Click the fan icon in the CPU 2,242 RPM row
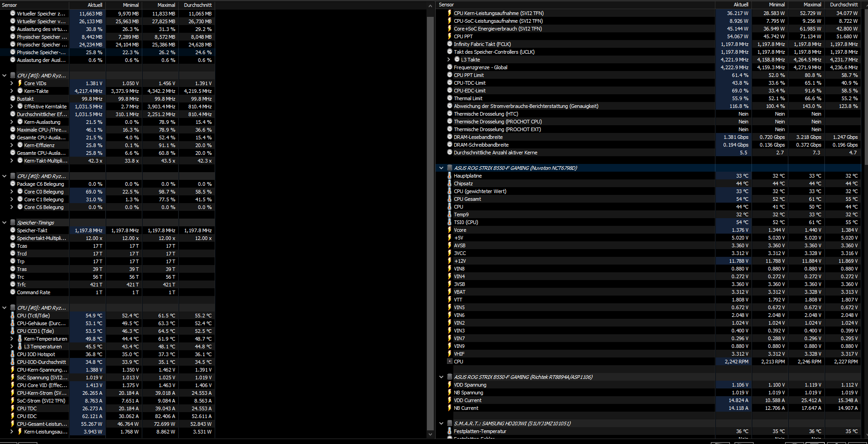 tap(450, 362)
